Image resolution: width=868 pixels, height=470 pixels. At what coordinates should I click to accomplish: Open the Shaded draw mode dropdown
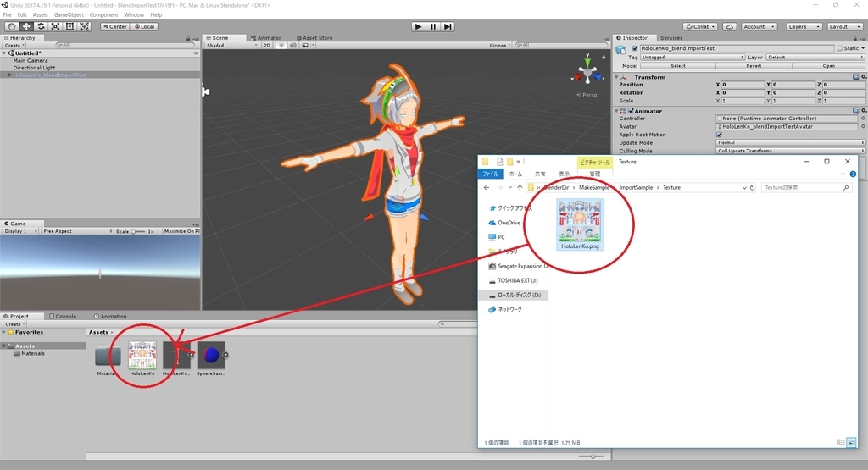(231, 46)
